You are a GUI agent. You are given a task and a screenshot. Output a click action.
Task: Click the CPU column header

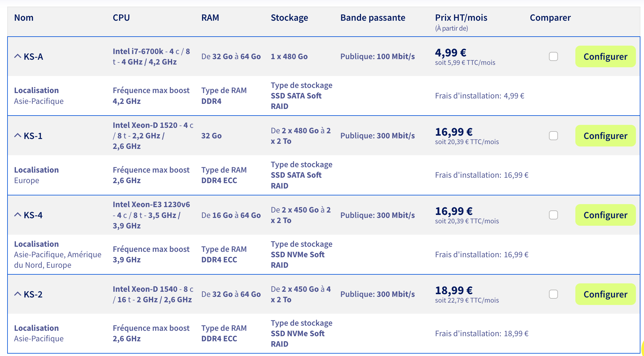point(121,18)
